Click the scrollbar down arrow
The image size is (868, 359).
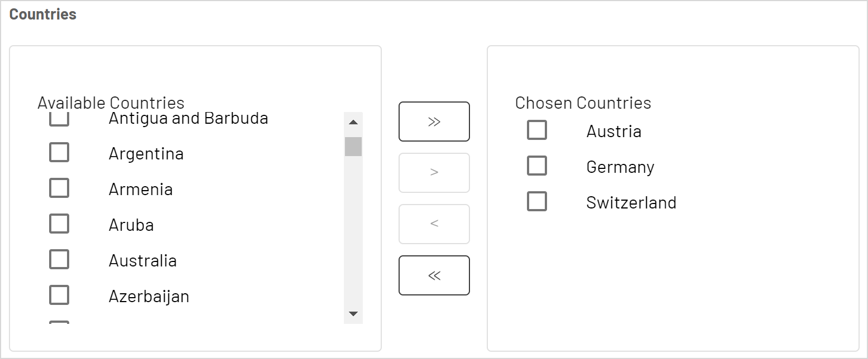pyautogui.click(x=353, y=314)
